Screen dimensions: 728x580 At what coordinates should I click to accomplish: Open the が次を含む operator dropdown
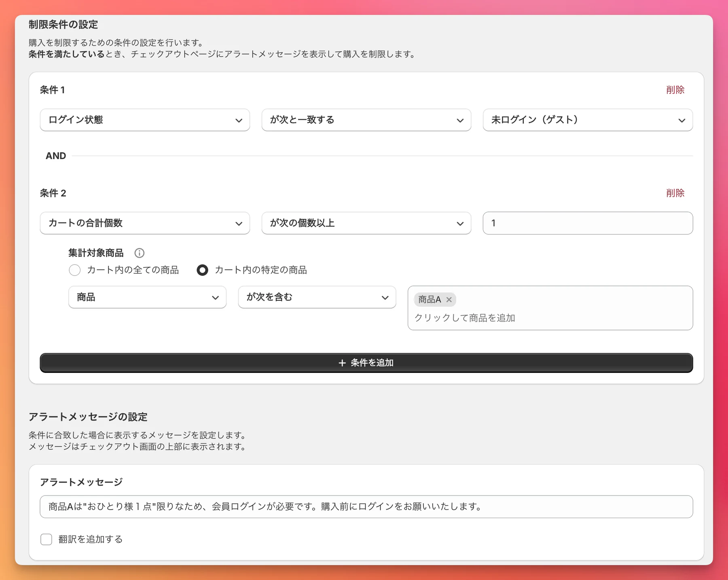point(317,297)
